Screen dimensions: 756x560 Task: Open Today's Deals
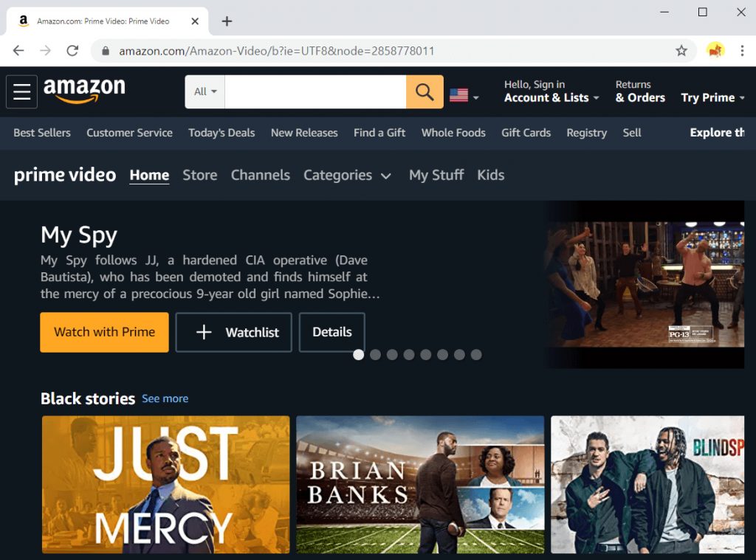221,133
